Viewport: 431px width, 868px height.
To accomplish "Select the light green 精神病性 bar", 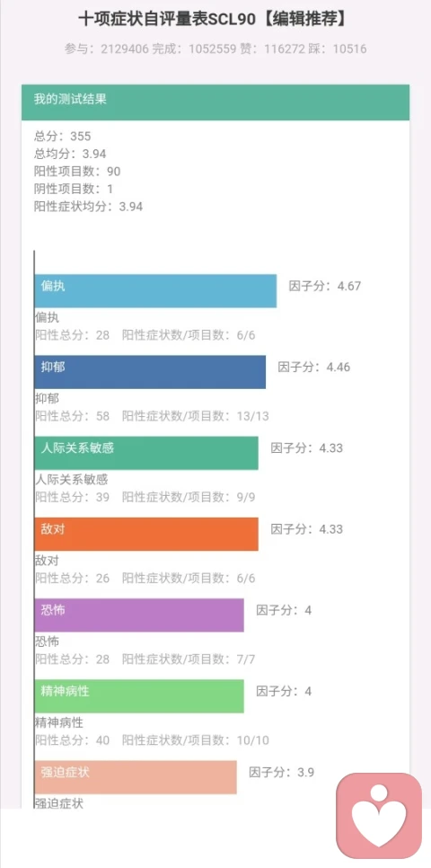I will click(139, 695).
